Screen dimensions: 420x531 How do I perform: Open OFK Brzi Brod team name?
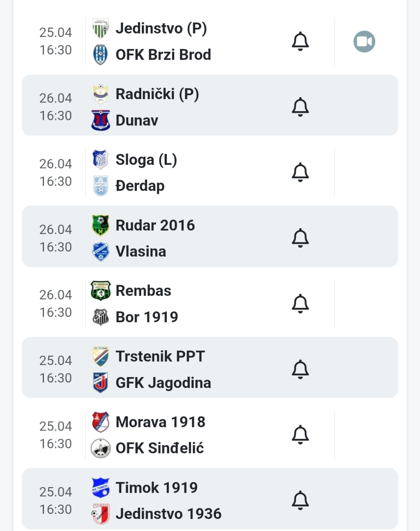pyautogui.click(x=163, y=55)
